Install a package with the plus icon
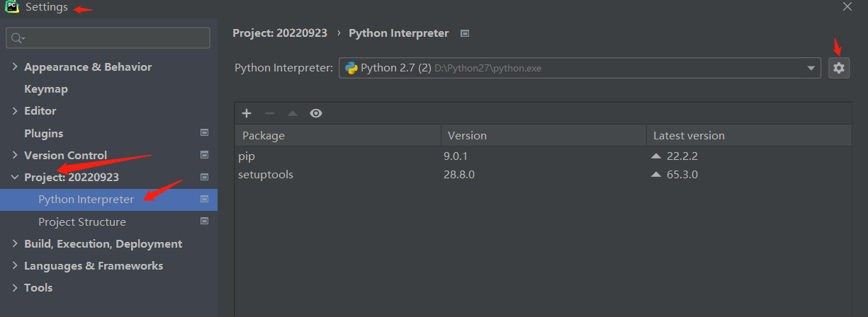 point(247,113)
